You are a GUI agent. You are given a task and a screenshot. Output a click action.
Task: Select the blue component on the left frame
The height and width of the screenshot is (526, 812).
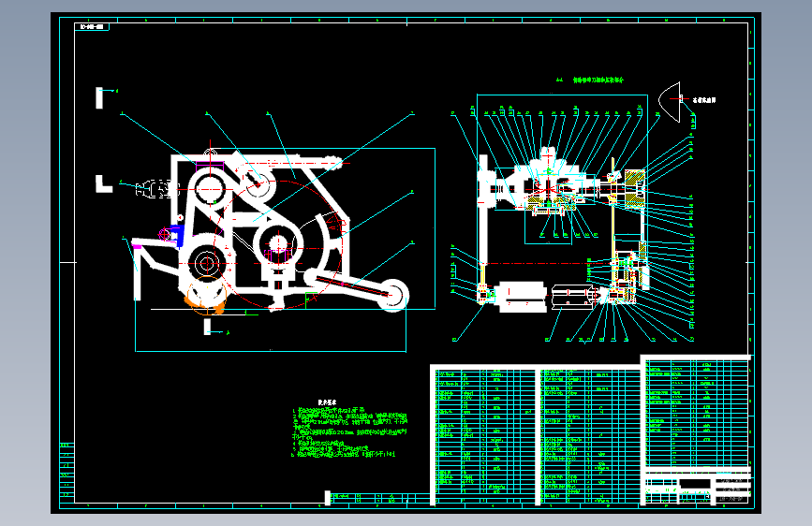point(178,236)
